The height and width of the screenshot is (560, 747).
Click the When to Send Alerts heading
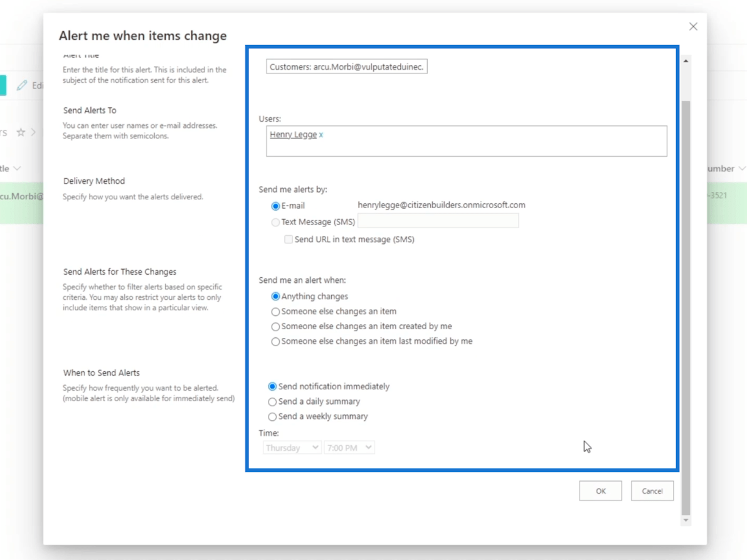click(x=102, y=373)
